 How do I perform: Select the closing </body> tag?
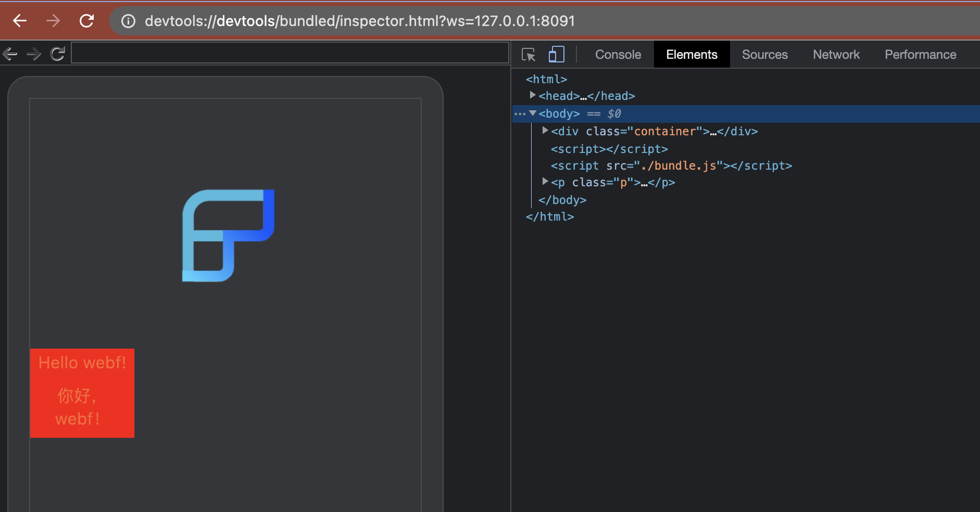(562, 200)
